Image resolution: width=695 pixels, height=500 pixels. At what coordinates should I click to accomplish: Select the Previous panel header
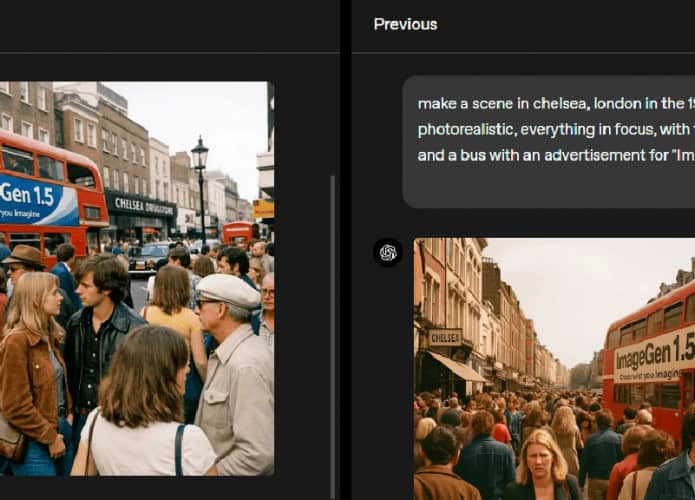point(405,24)
